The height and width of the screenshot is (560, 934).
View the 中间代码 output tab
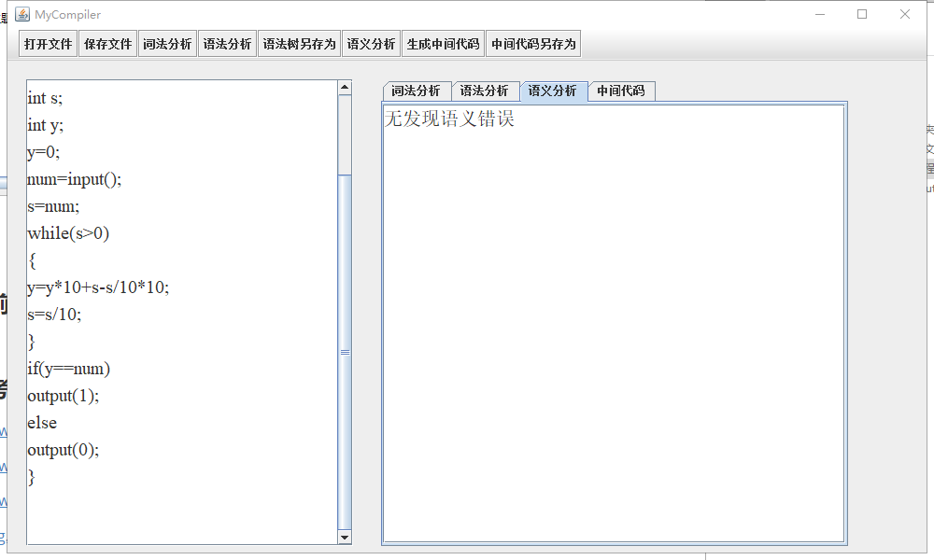pos(621,91)
